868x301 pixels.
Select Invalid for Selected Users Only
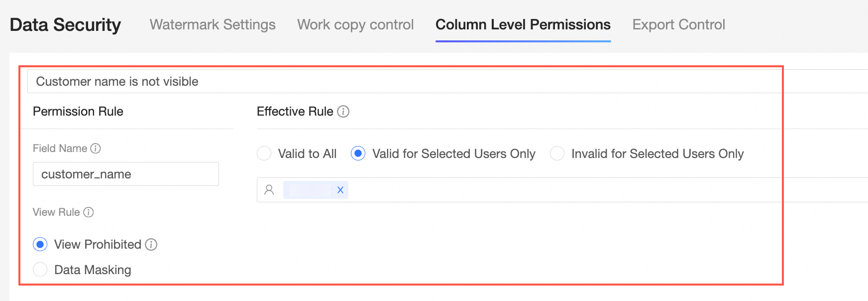(x=557, y=153)
